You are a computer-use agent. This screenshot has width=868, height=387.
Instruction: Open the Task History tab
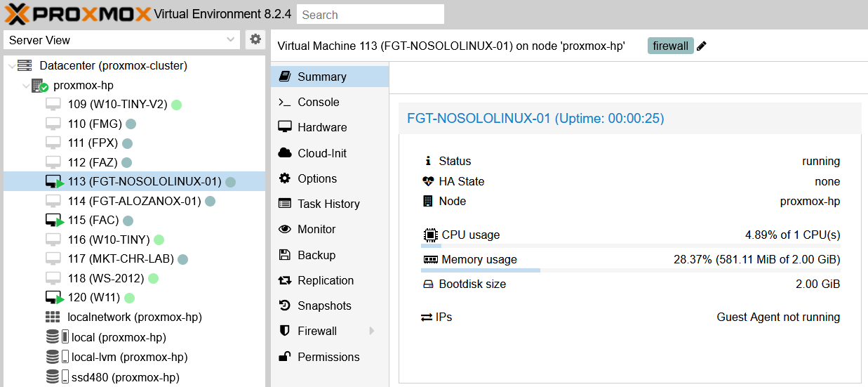click(x=330, y=204)
